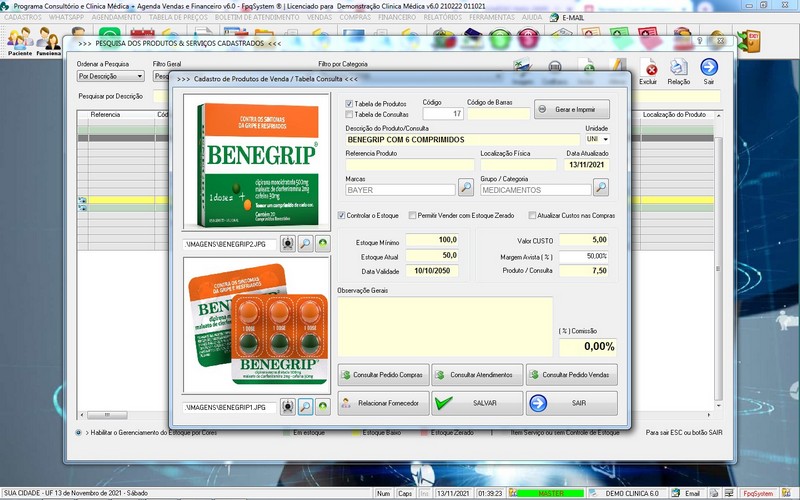Click the SAIR button in product dialog

572,403
